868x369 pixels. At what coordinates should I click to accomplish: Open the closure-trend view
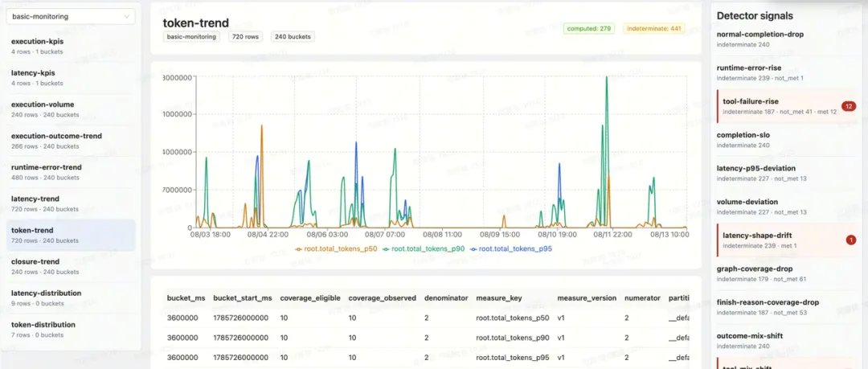[71, 267]
